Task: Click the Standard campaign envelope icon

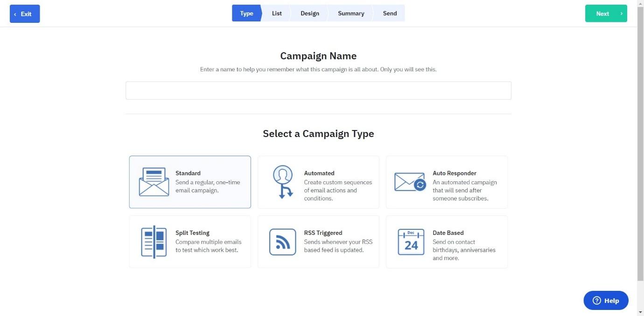Action: pyautogui.click(x=154, y=182)
